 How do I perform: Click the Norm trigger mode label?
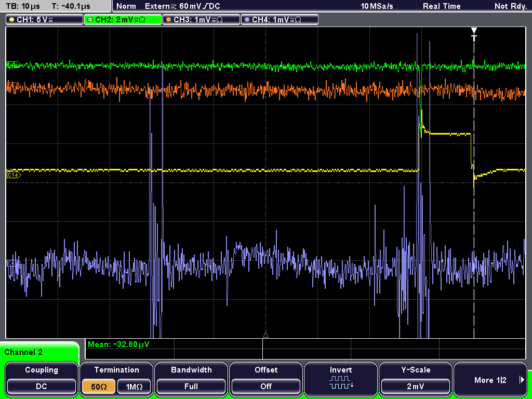[x=126, y=6]
